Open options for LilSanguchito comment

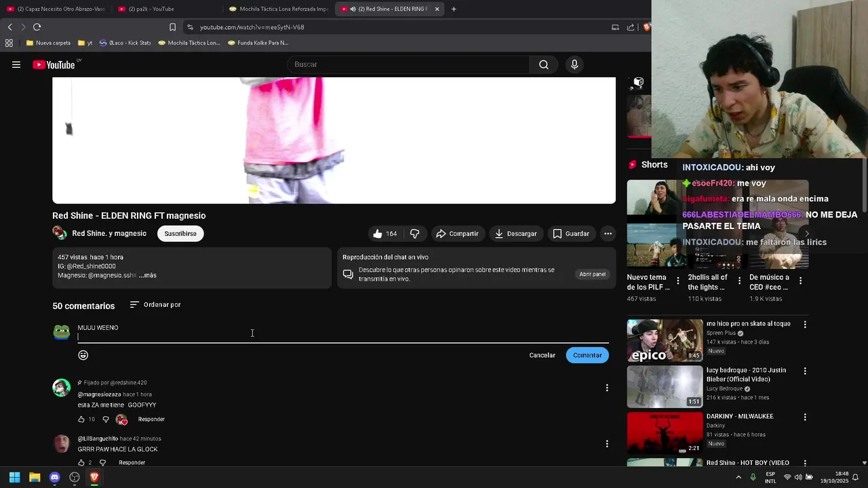(607, 444)
